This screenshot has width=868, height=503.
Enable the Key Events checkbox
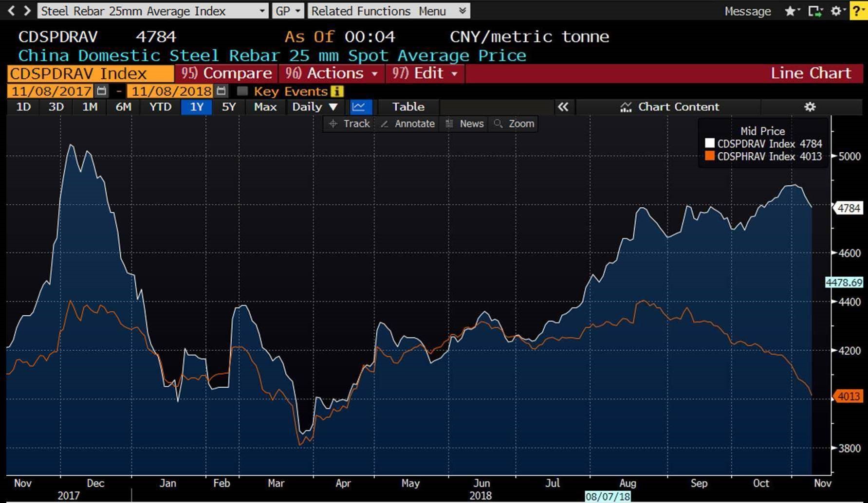tap(242, 91)
